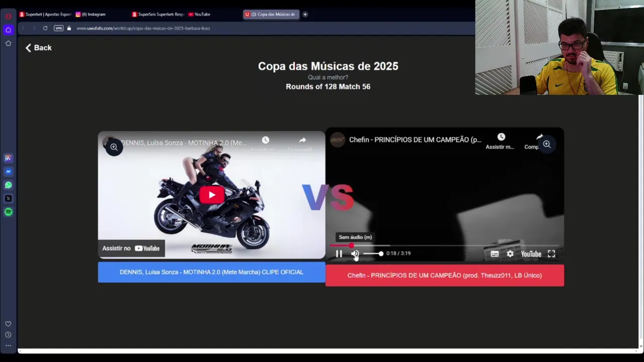Open the sidebar history clock icon

tap(8, 335)
